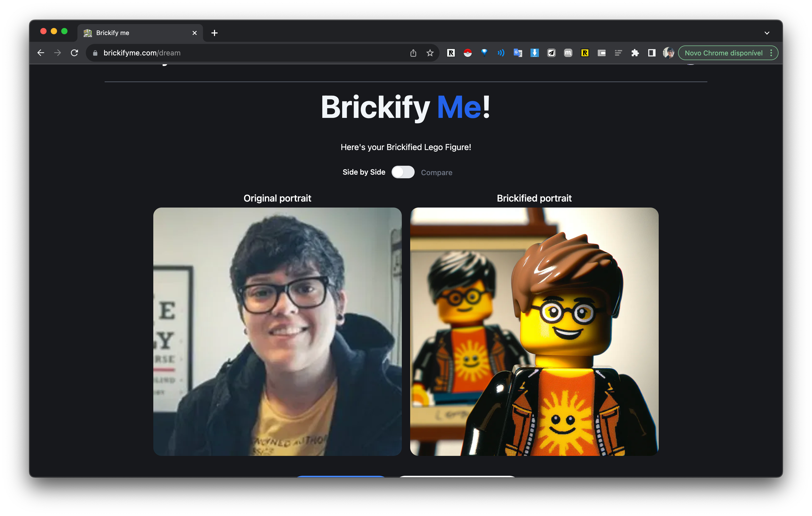This screenshot has height=516, width=812.
Task: Open a new tab with plus button
Action: click(x=215, y=33)
